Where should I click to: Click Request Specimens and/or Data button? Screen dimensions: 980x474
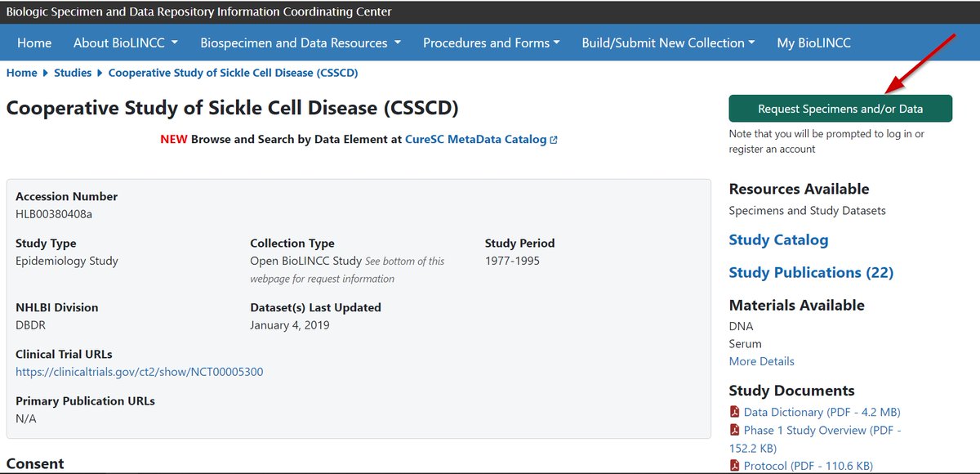click(x=840, y=109)
